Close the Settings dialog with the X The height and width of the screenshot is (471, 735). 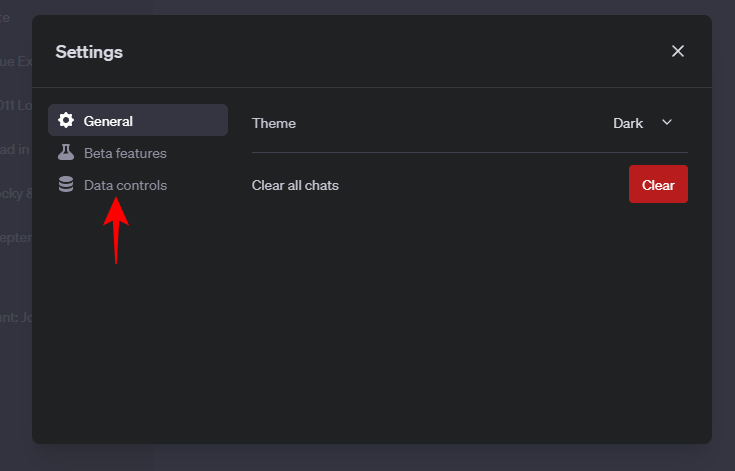678,51
